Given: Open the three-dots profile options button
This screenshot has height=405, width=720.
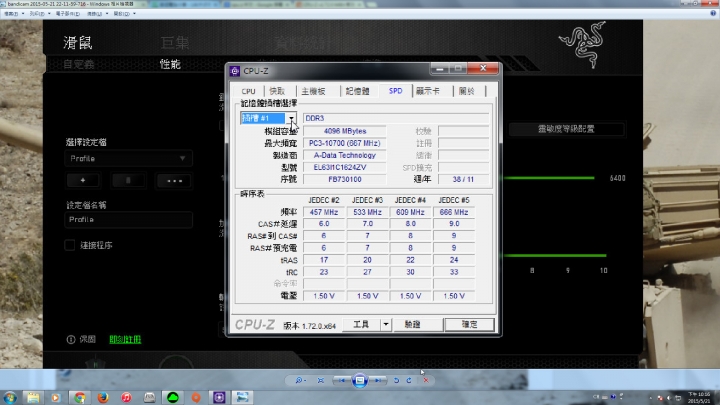Looking at the screenshot, I should [x=174, y=180].
